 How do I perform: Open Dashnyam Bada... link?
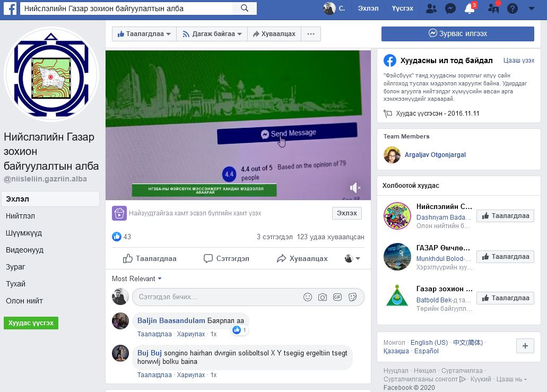(444, 217)
